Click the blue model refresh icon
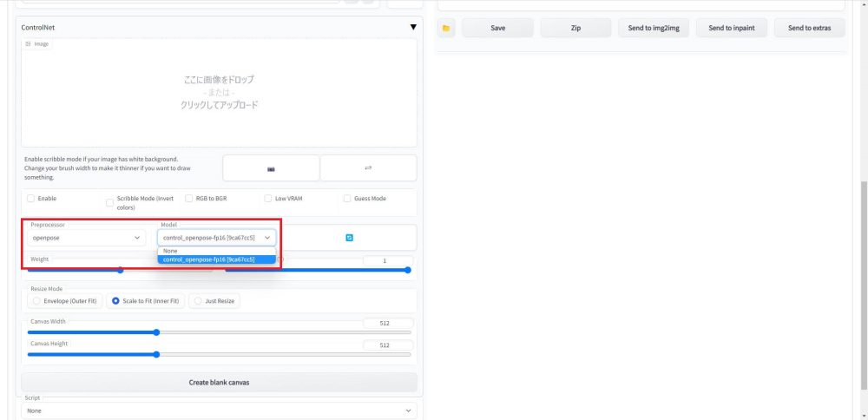This screenshot has height=420, width=868. (x=349, y=237)
